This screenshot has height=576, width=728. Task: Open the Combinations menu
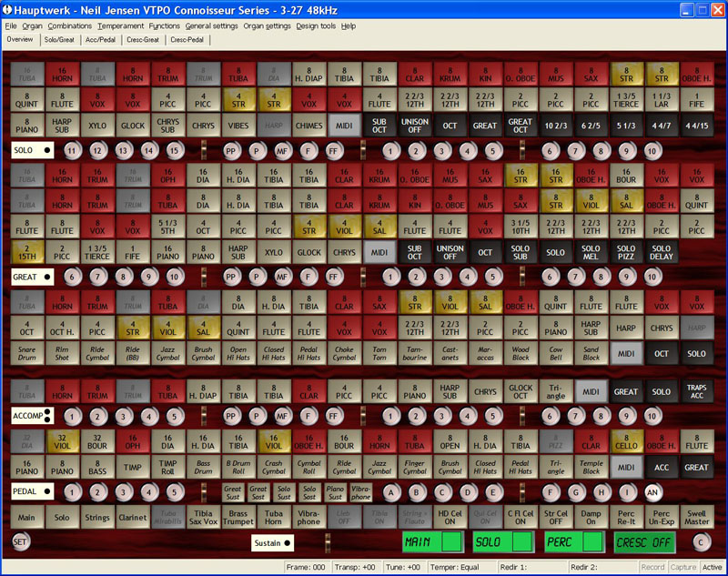70,26
